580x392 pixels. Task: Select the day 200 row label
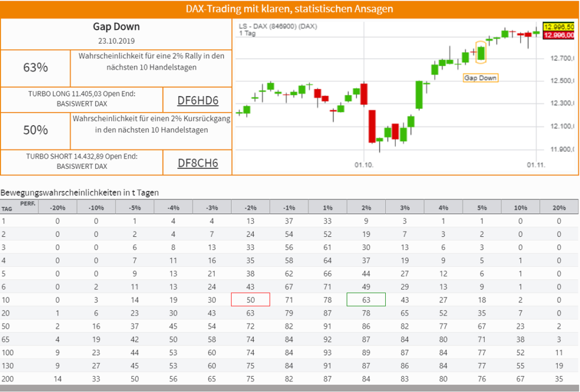coord(7,378)
